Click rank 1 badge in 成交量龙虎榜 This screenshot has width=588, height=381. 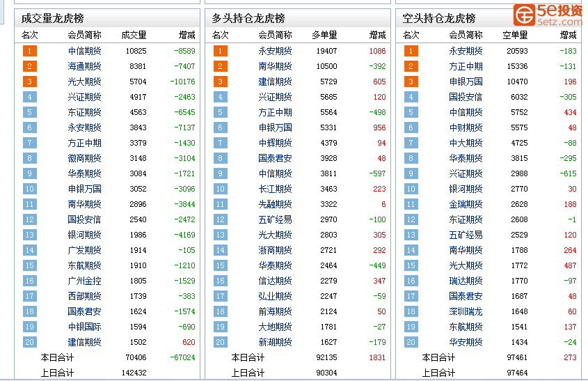point(30,51)
